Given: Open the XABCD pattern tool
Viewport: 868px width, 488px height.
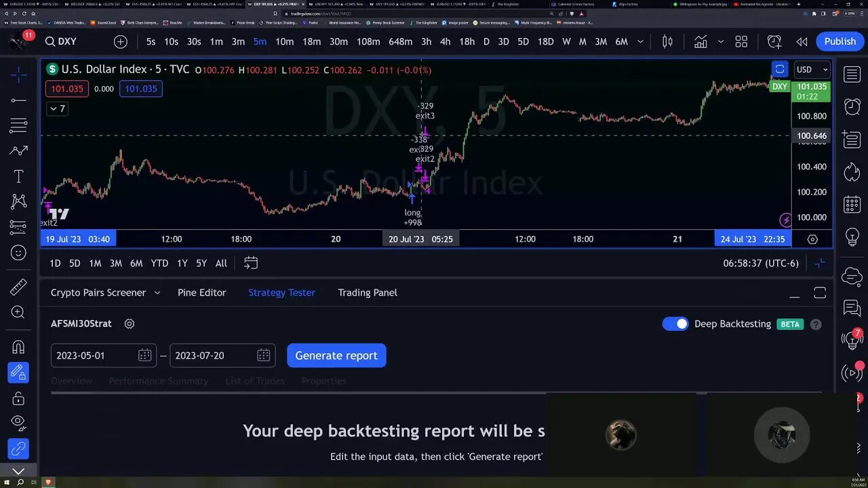Looking at the screenshot, I should (x=18, y=201).
